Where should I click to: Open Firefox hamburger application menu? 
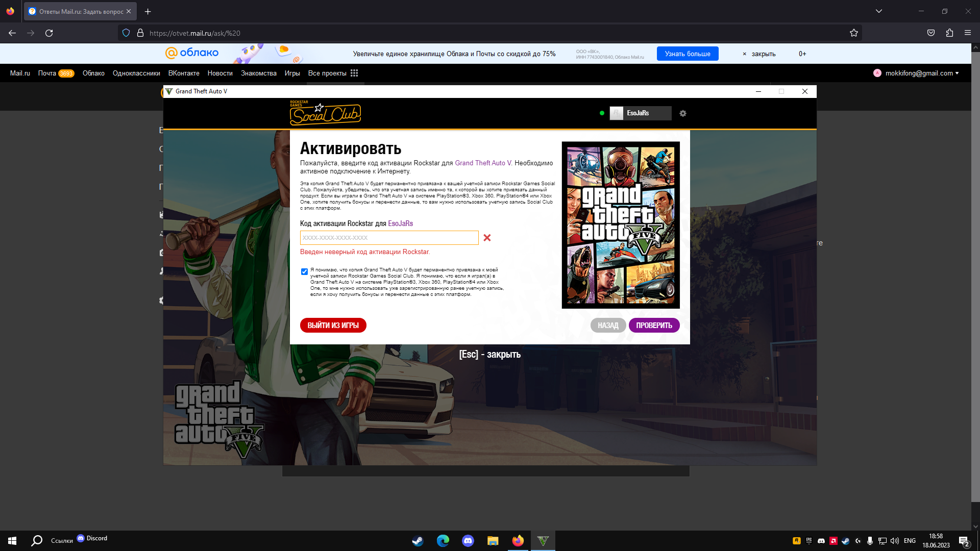[968, 33]
